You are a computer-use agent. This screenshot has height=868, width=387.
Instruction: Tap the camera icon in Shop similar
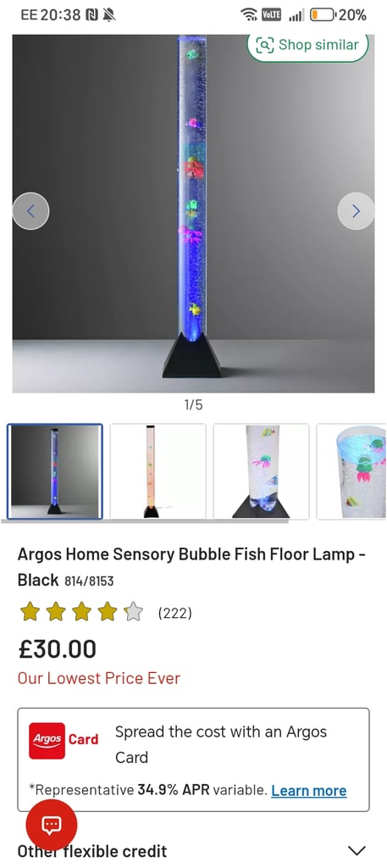click(264, 45)
